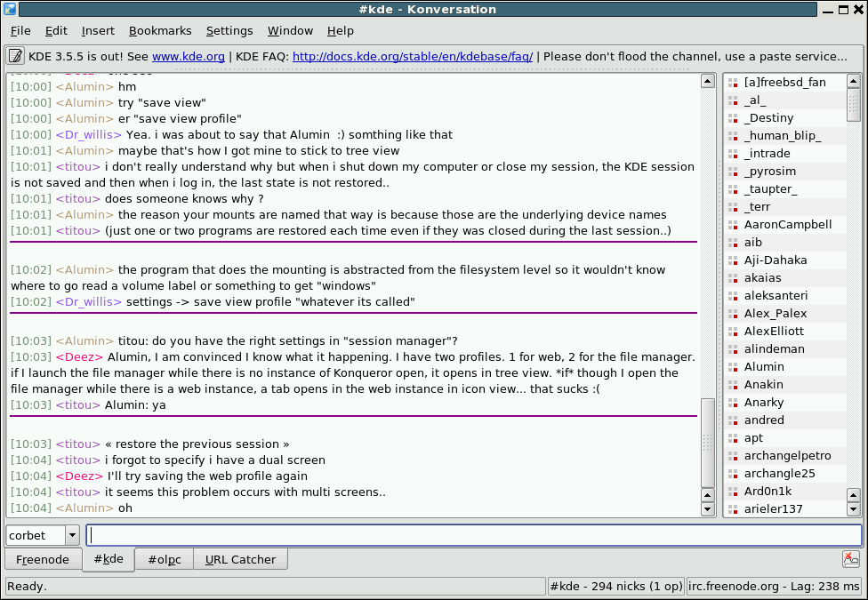Click the status icon next to AlexElliott
The image size is (868, 600).
click(x=733, y=331)
